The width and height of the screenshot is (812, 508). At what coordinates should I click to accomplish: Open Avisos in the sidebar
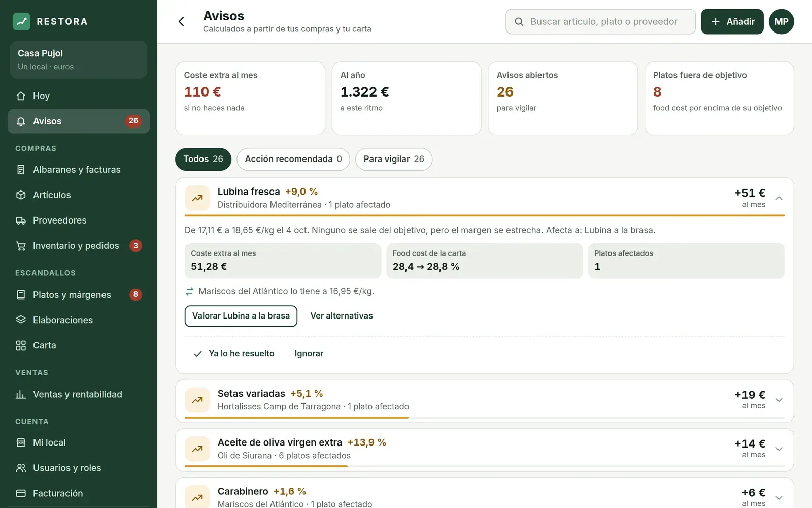click(x=79, y=121)
